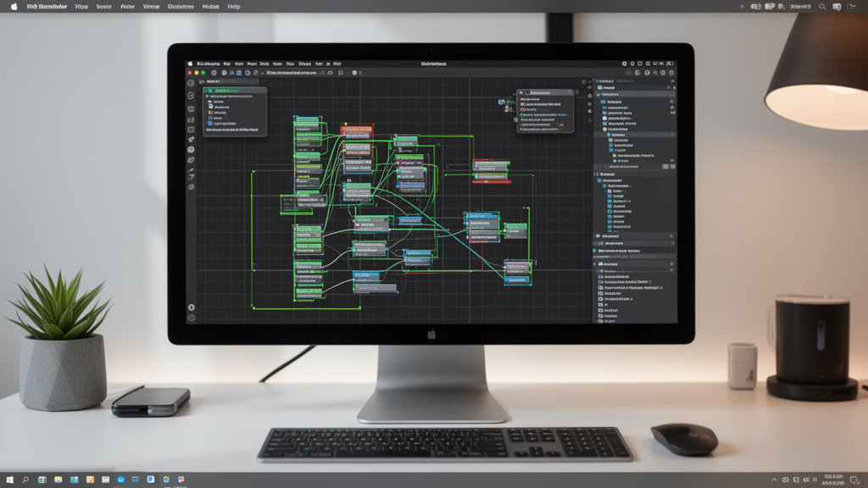Viewport: 868px width, 488px height.
Task: Toggle the eye icon on the right panel's first row
Action: point(671,88)
